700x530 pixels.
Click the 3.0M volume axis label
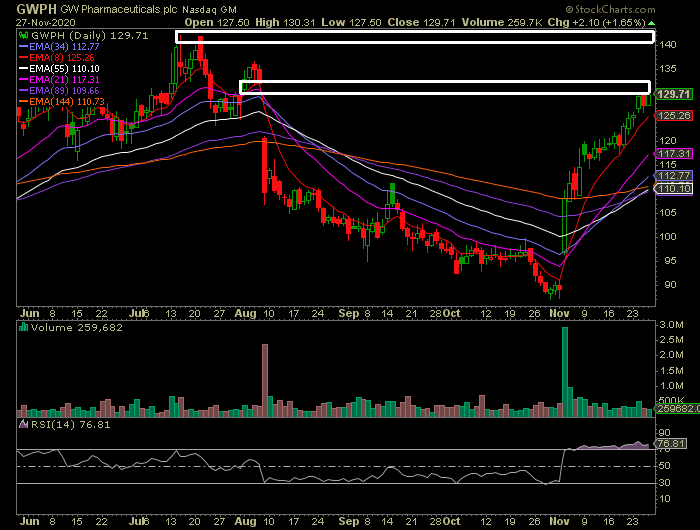point(671,325)
